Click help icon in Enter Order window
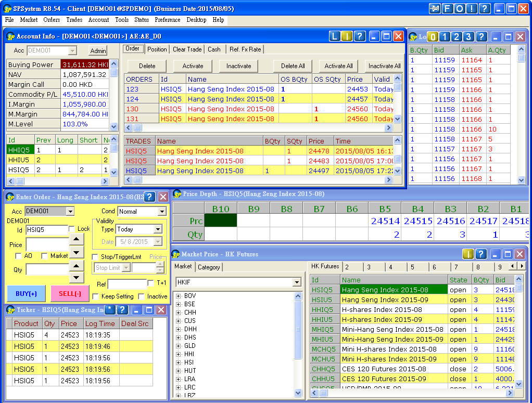532x403 pixels. (x=149, y=197)
